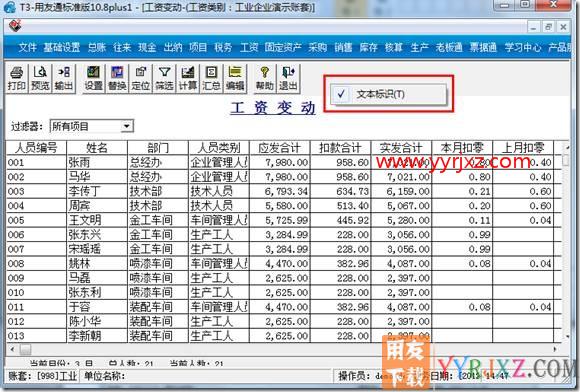
Task: Click the app logo icon below title bar
Action: (15, 27)
